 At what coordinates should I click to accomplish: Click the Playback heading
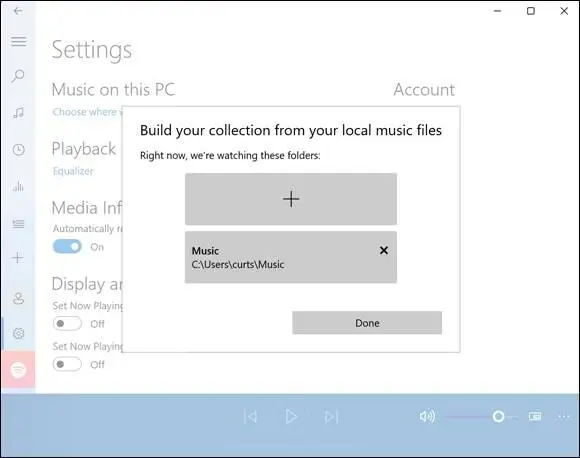tap(84, 149)
